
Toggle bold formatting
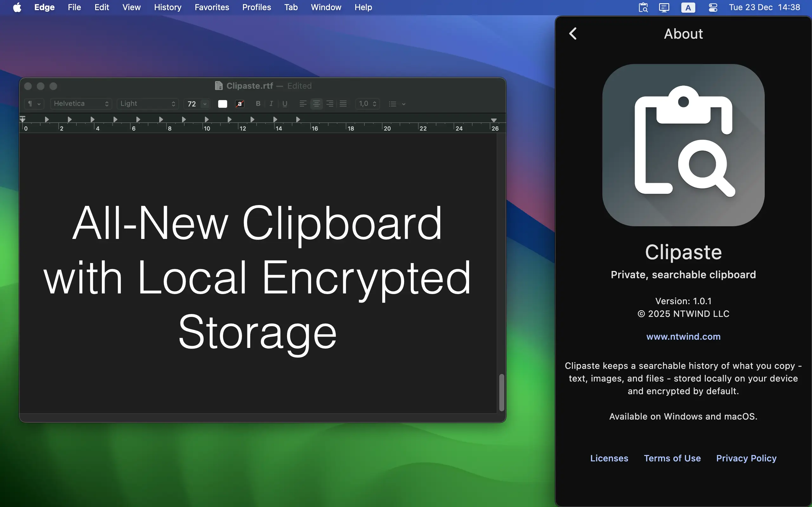point(258,104)
